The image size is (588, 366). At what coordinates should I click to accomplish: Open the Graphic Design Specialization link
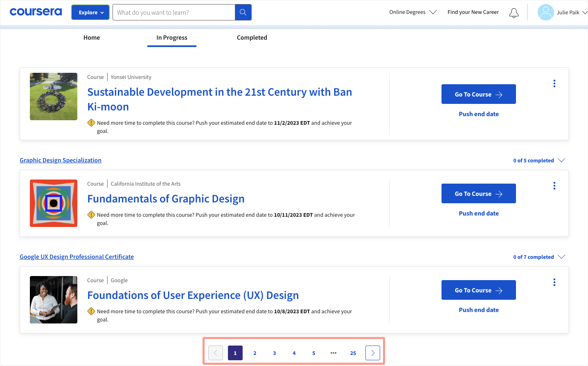pos(61,160)
